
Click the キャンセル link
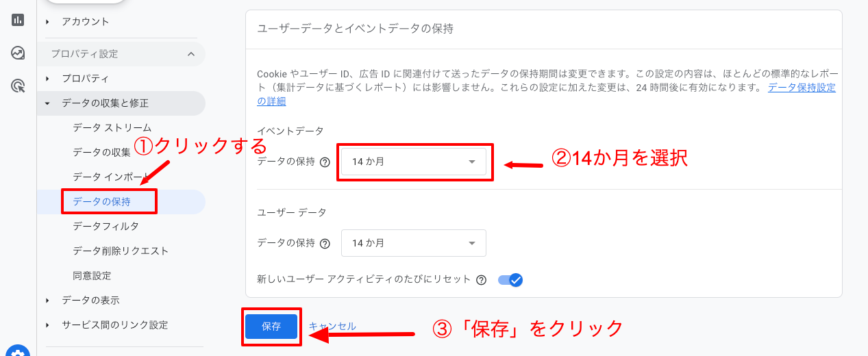[332, 327]
